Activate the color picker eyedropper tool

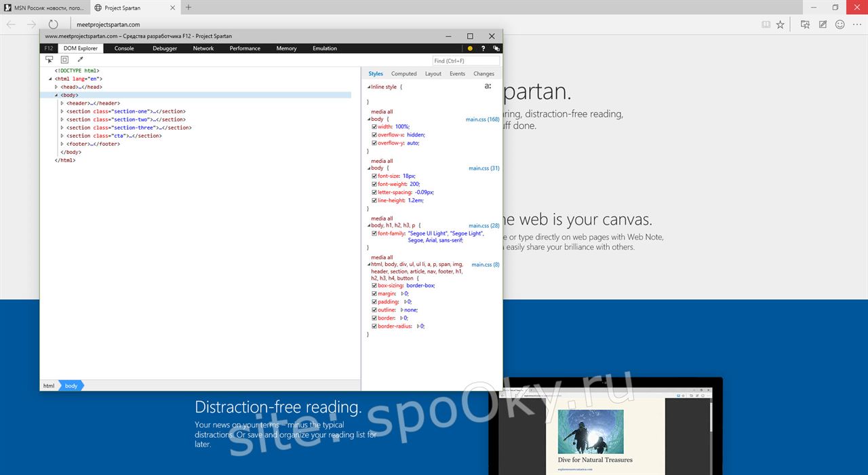pyautogui.click(x=81, y=59)
